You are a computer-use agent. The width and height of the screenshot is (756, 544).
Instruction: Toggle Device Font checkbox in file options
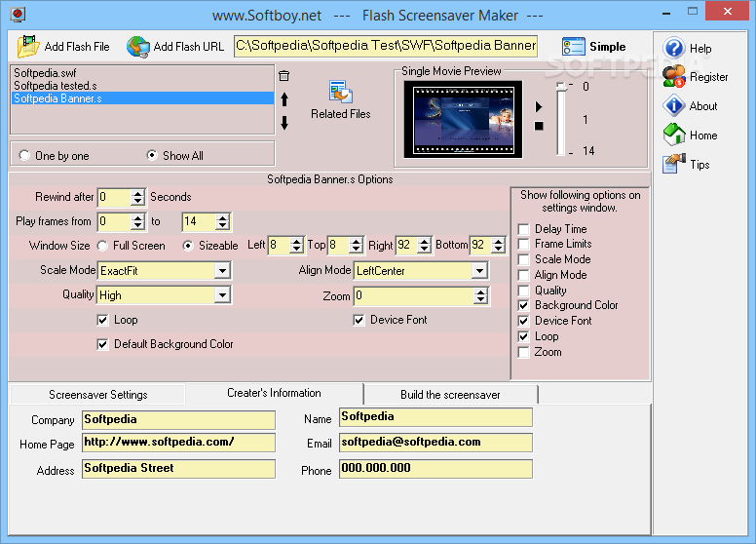coord(359,320)
